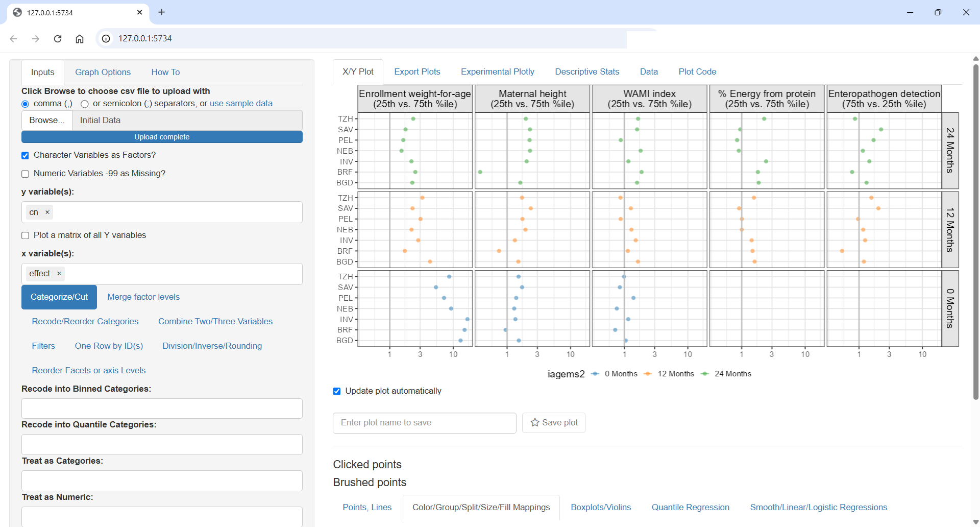Click the browser back arrow

click(x=14, y=39)
